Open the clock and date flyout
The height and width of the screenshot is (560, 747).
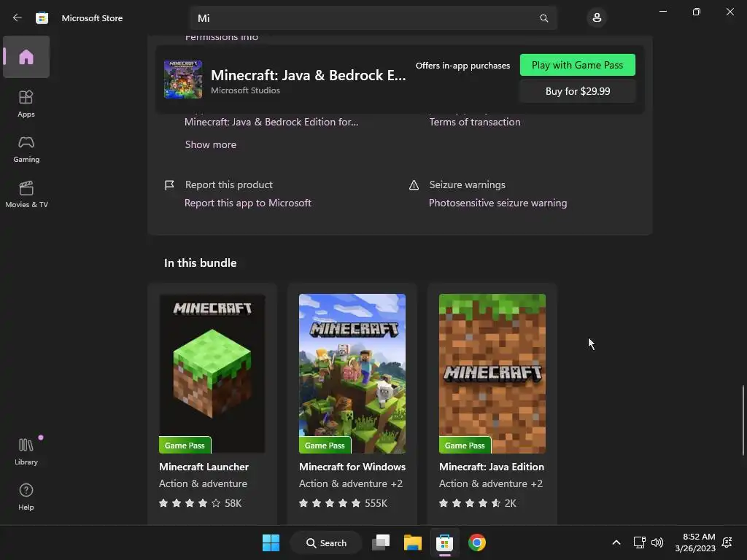(695, 542)
